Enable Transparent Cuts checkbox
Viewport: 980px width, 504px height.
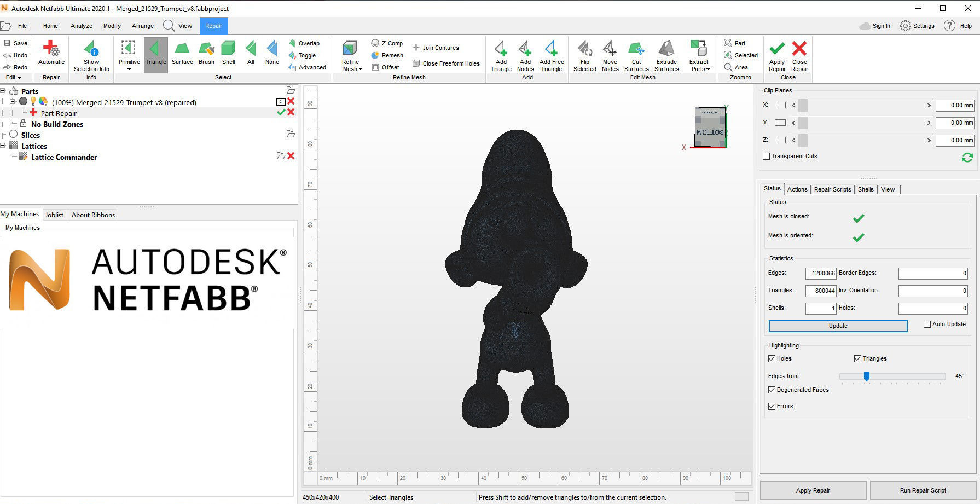click(x=767, y=156)
